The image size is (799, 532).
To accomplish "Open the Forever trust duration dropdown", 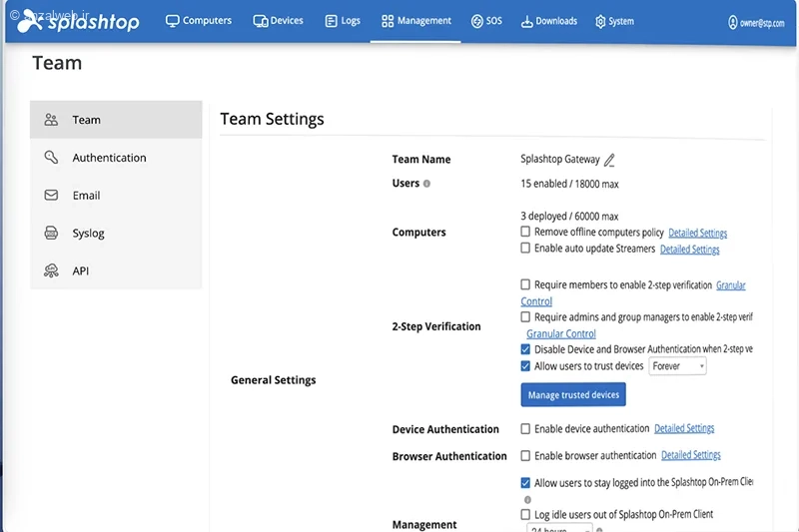I will click(678, 366).
